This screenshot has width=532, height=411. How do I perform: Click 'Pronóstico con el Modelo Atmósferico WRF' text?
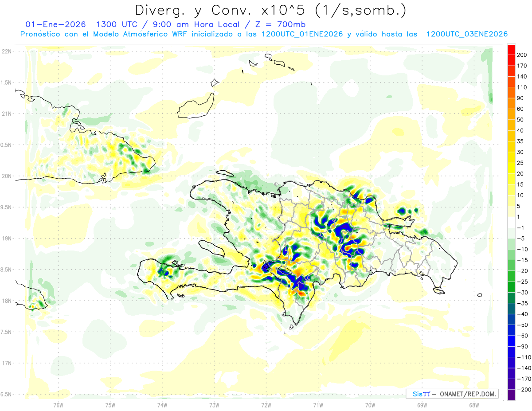coord(105,34)
